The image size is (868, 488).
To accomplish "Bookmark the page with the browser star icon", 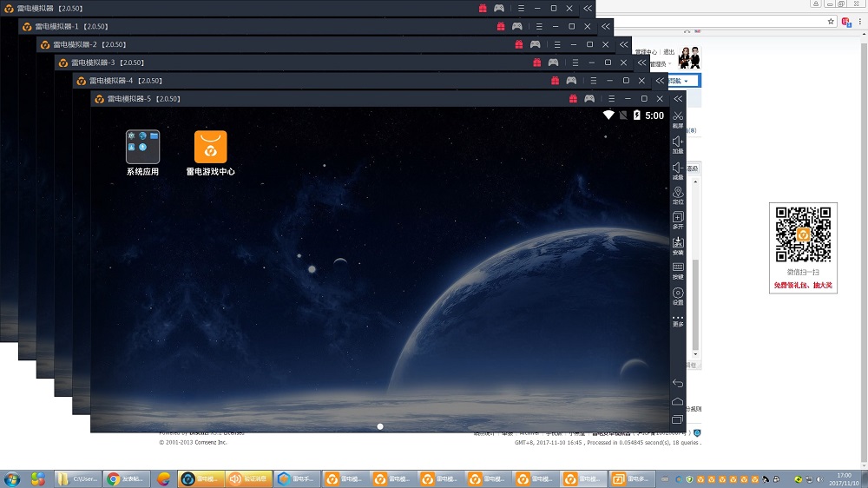I will tap(831, 22).
